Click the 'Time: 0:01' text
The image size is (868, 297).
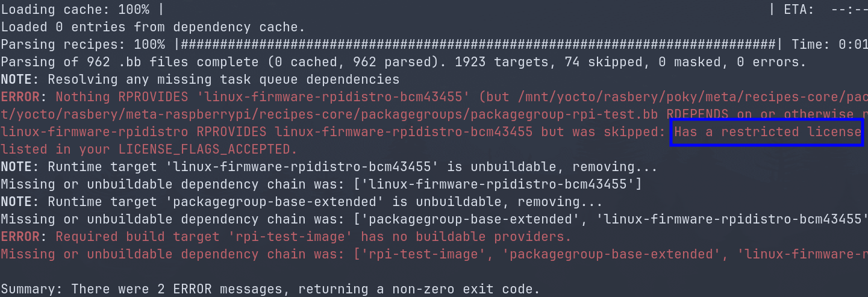829,45
